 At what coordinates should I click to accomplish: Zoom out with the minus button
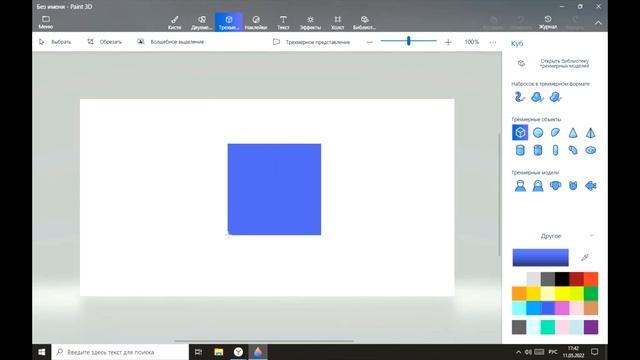point(369,42)
